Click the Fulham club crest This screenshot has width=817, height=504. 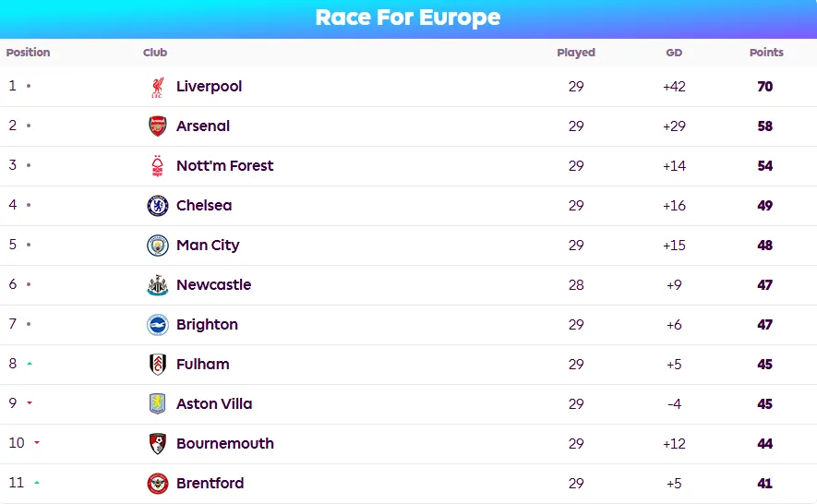click(x=157, y=365)
